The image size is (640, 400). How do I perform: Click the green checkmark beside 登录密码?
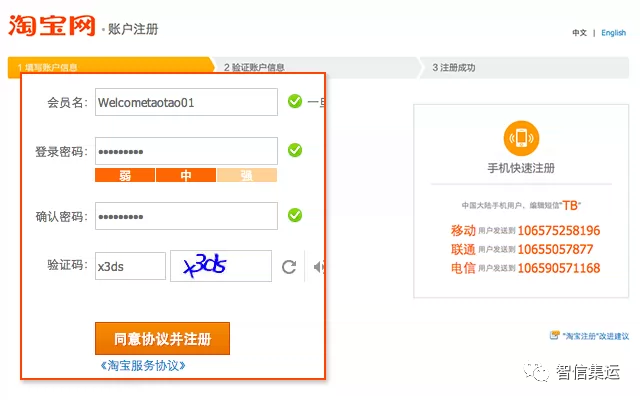click(295, 150)
